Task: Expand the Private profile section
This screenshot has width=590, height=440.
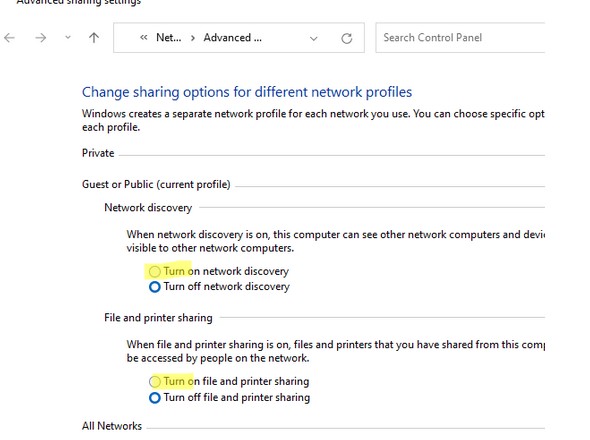Action: [x=98, y=153]
